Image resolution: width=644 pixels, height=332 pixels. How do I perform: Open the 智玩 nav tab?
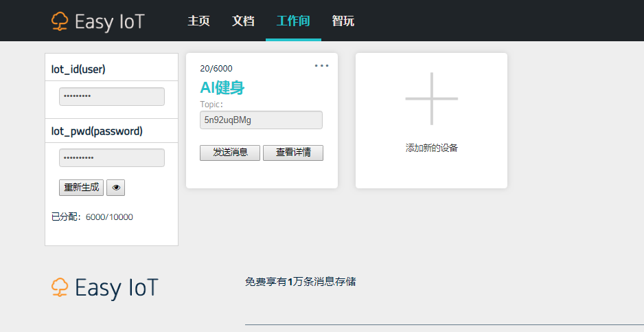point(343,21)
